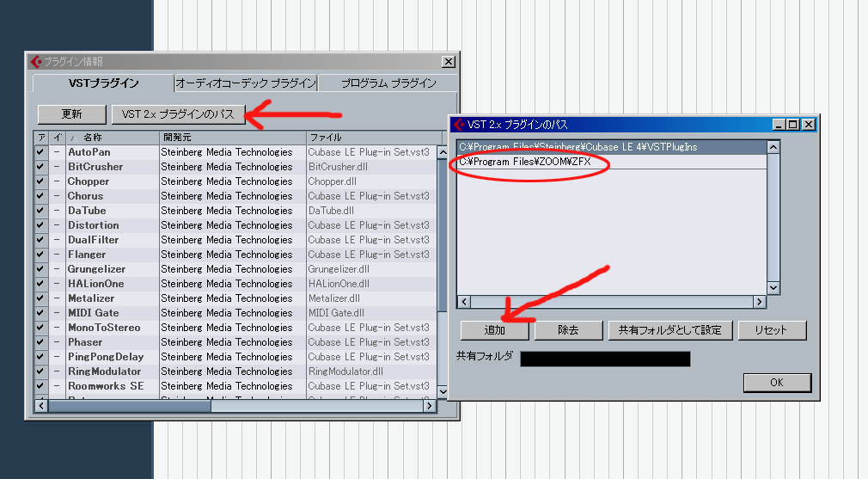Select the MonoToStereo plugin name

click(104, 328)
